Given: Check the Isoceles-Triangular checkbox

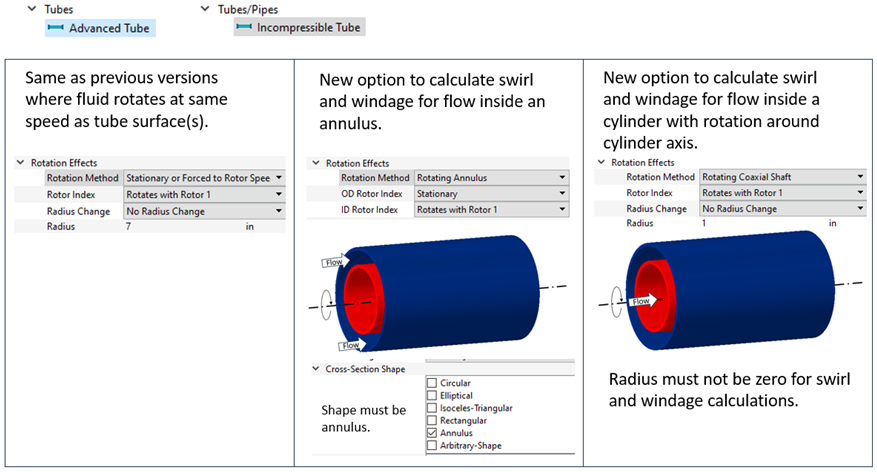Looking at the screenshot, I should click(431, 408).
